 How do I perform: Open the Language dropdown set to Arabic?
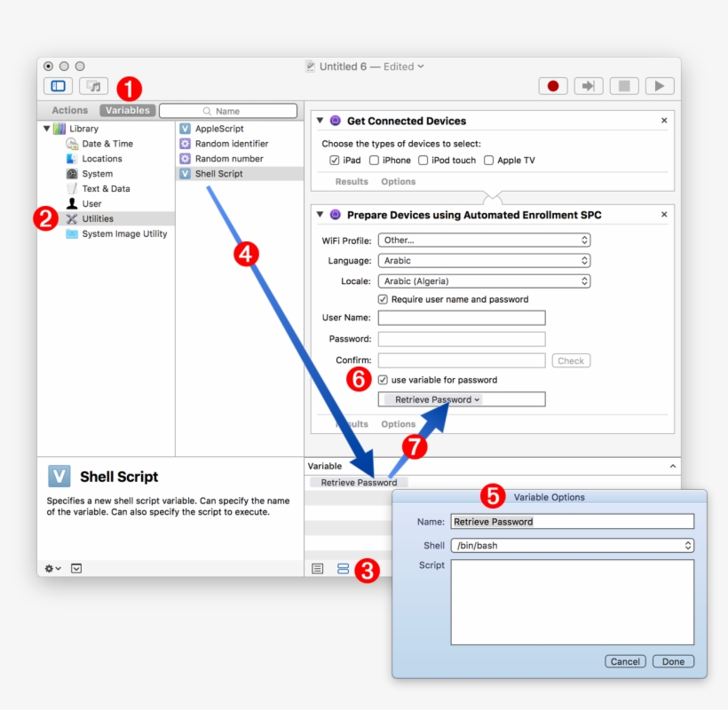[484, 260]
